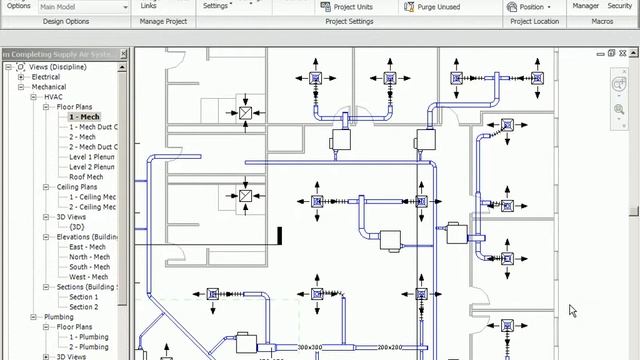Image resolution: width=640 pixels, height=360 pixels.
Task: Collapse 3D Views under HVAC
Action: 46,217
